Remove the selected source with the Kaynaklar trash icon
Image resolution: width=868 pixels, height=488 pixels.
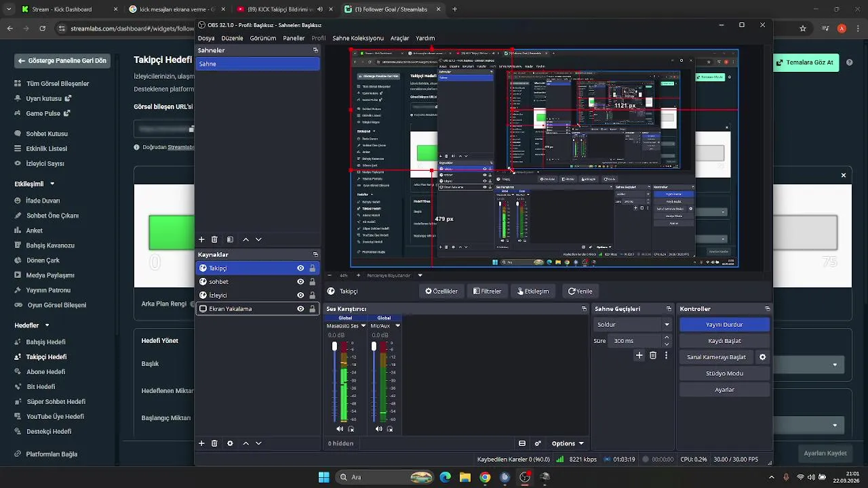[214, 443]
